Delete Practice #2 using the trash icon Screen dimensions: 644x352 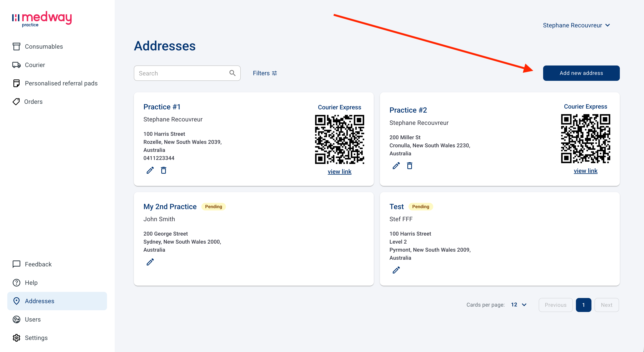pyautogui.click(x=409, y=166)
